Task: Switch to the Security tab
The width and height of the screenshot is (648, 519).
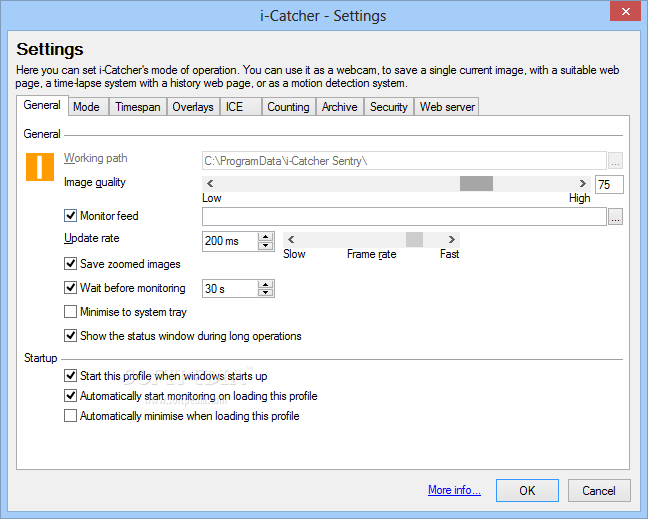Action: coord(389,107)
